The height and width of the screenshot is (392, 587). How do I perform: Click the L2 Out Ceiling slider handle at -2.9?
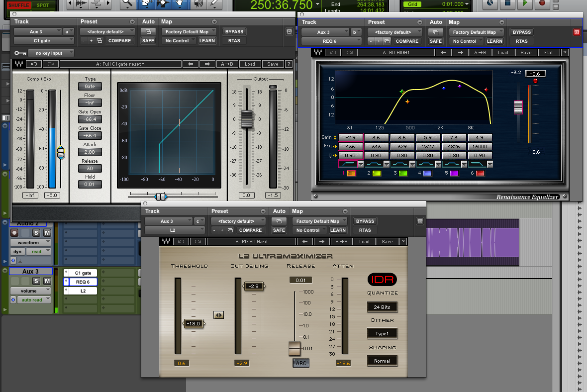coord(254,286)
